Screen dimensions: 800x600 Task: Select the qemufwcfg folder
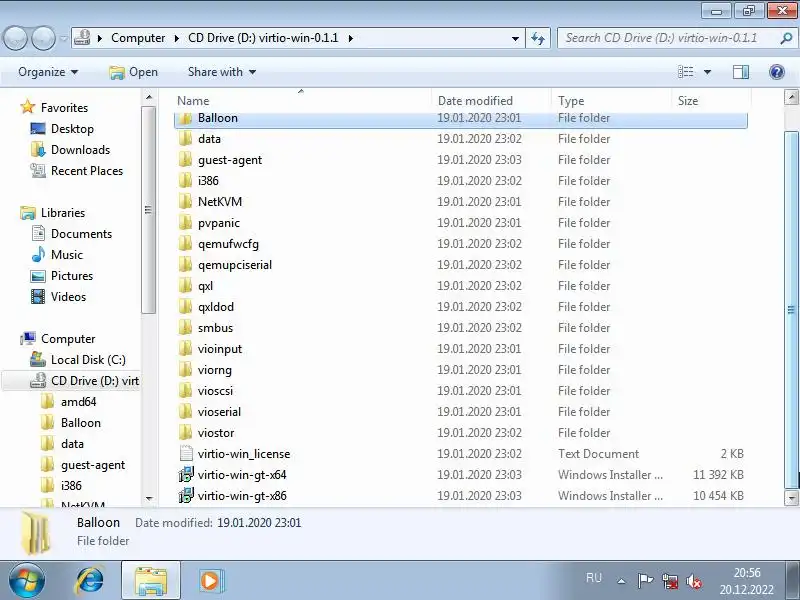[461, 243]
